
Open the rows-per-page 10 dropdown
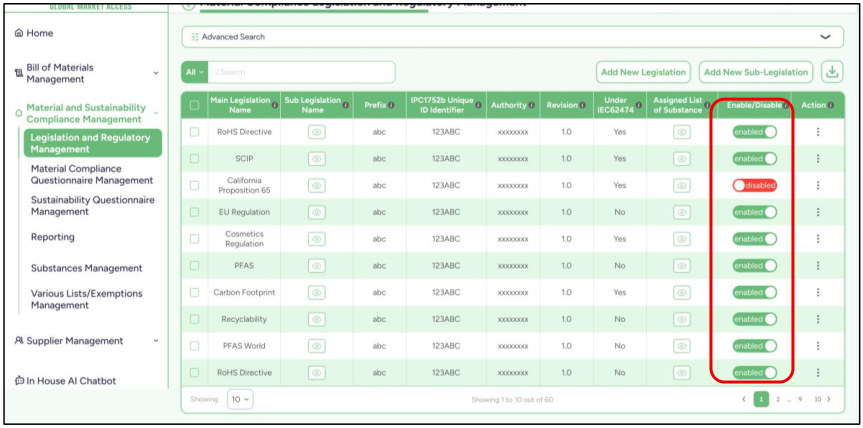[x=241, y=399]
